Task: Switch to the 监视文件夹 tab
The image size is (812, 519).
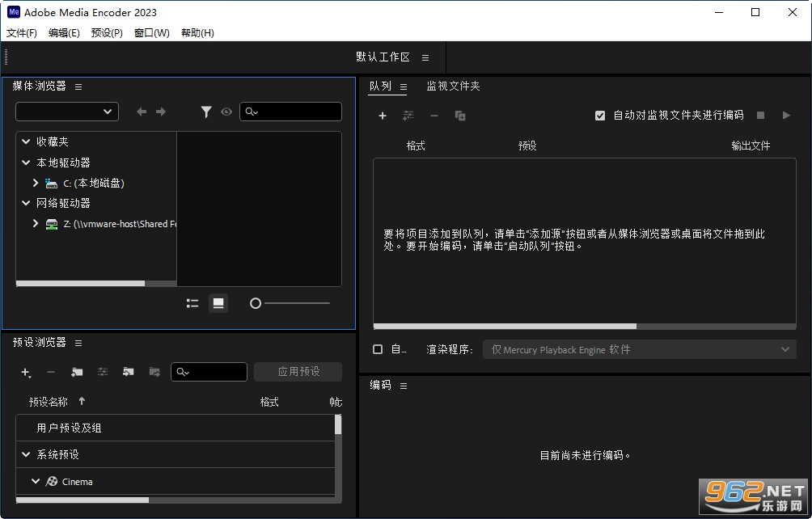Action: coord(453,86)
